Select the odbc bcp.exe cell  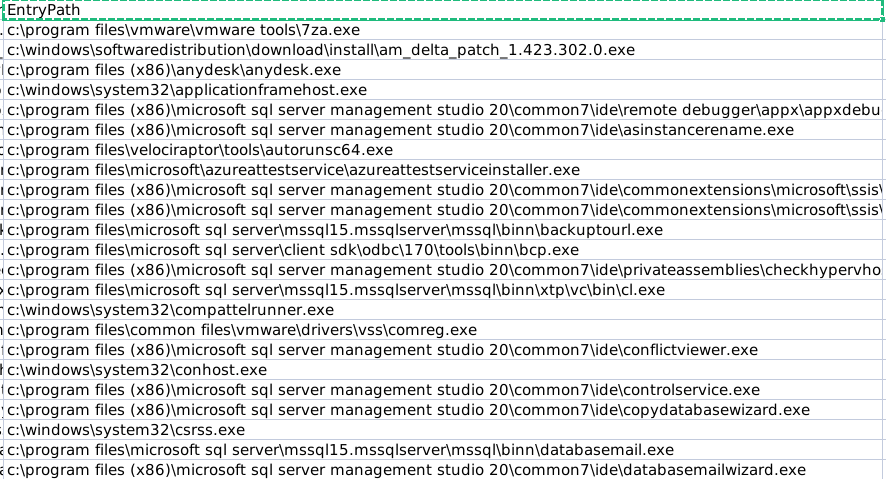[x=444, y=250]
